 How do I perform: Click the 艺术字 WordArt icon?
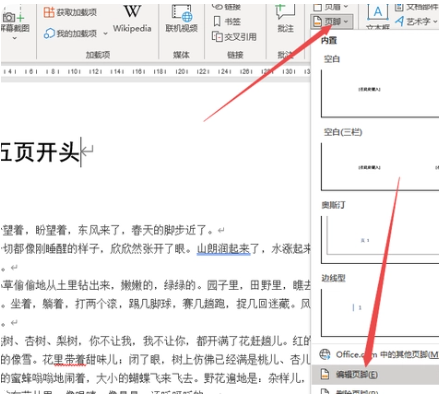coord(399,22)
